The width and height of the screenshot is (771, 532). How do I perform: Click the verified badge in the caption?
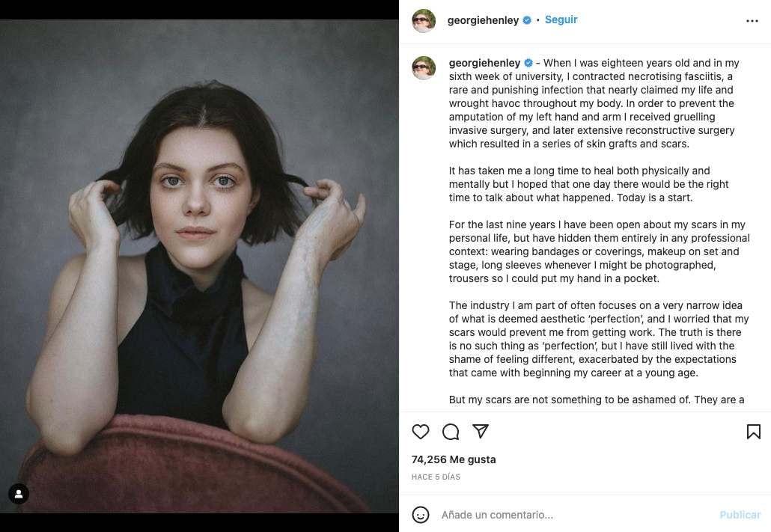pos(528,64)
